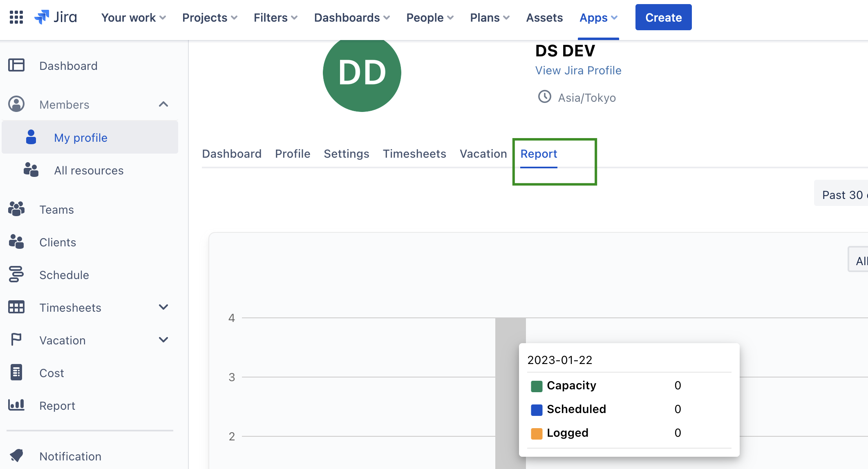Follow the View Jira Profile link
This screenshot has width=868, height=469.
(578, 70)
